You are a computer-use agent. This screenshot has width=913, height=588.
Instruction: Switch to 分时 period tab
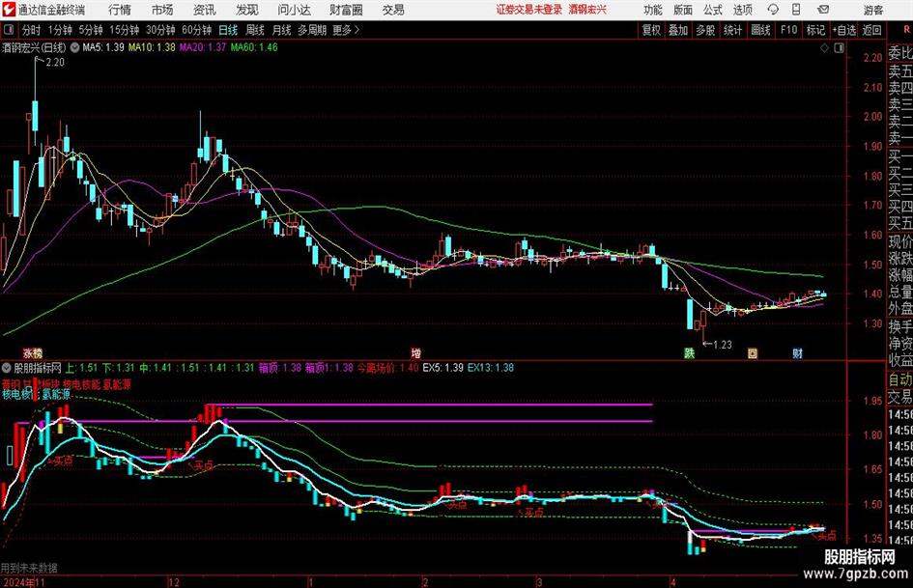[31, 30]
